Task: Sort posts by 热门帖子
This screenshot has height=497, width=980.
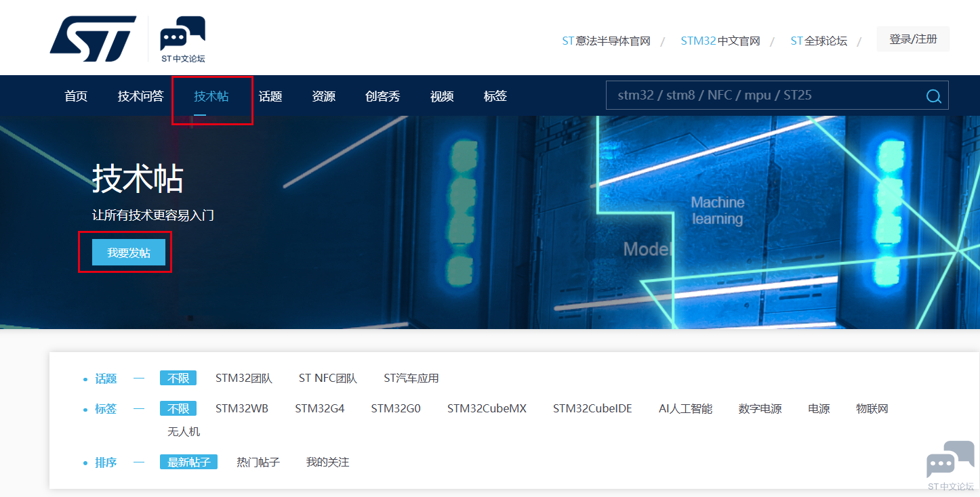Action: coord(258,462)
